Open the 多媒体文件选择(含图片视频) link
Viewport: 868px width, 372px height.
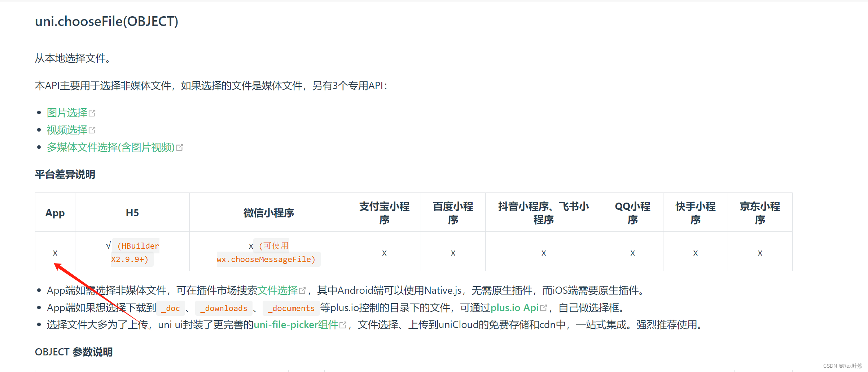click(x=111, y=147)
